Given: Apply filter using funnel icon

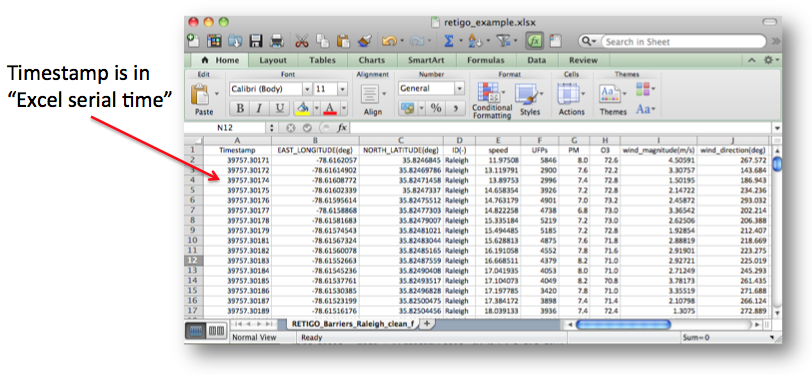Looking at the screenshot, I should [x=503, y=41].
